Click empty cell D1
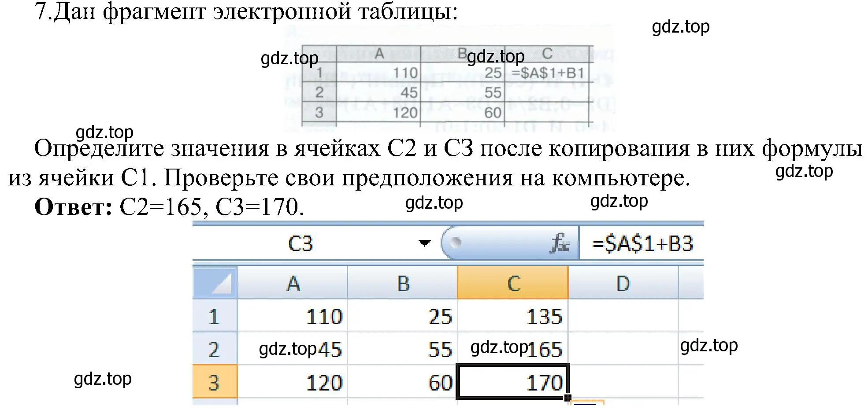Viewport: 868px width, 409px height. click(623, 316)
